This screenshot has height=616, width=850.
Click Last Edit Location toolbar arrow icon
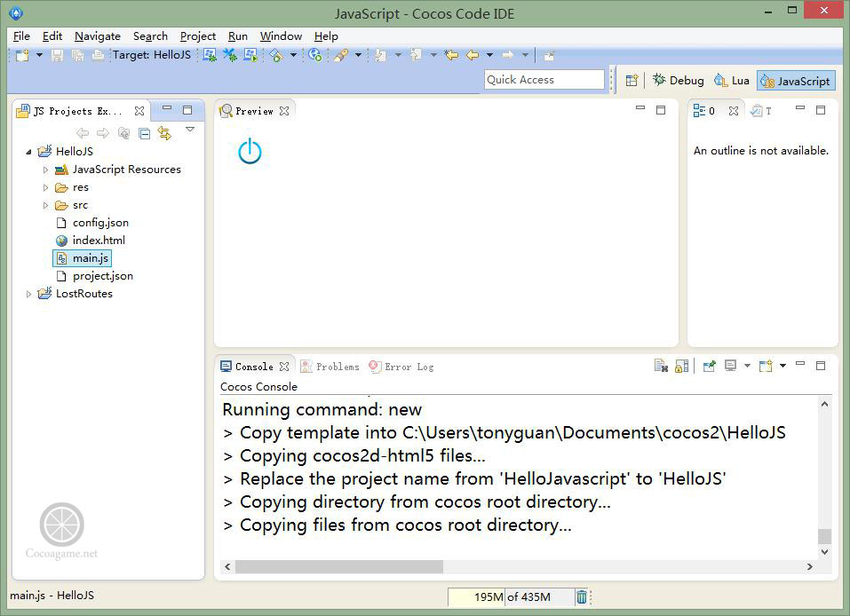coord(451,55)
